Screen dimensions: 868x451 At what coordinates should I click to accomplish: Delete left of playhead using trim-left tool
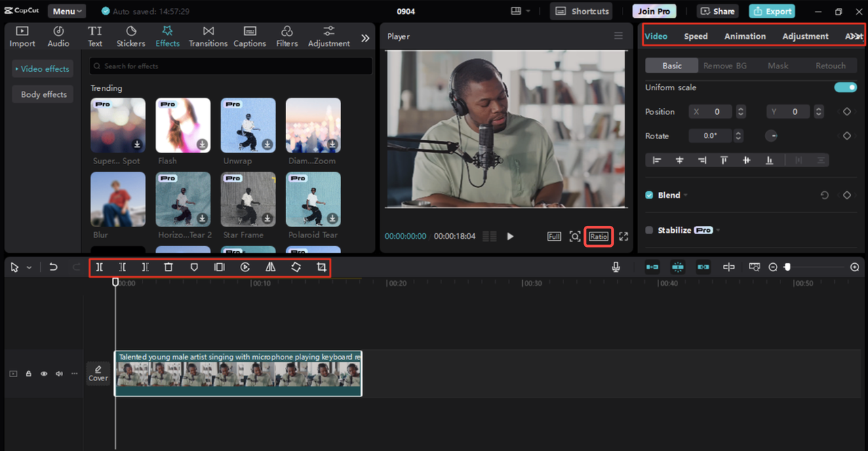click(123, 267)
